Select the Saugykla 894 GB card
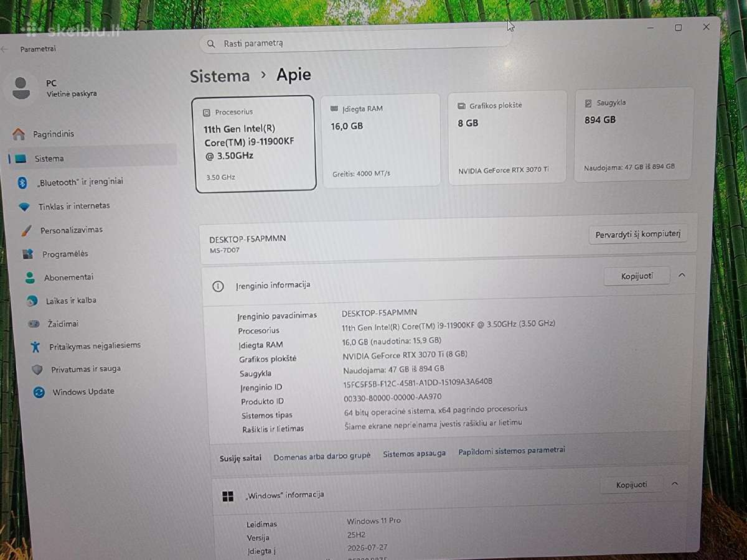The height and width of the screenshot is (560, 747). coord(634,134)
